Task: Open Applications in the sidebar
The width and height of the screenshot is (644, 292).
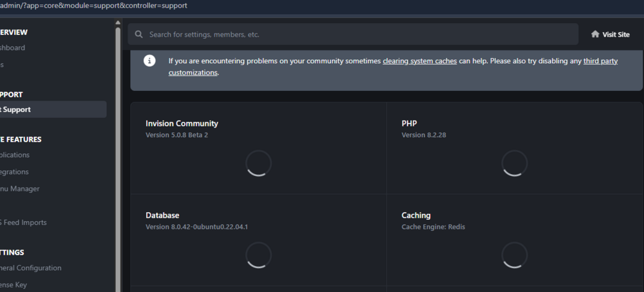Action: (15, 155)
